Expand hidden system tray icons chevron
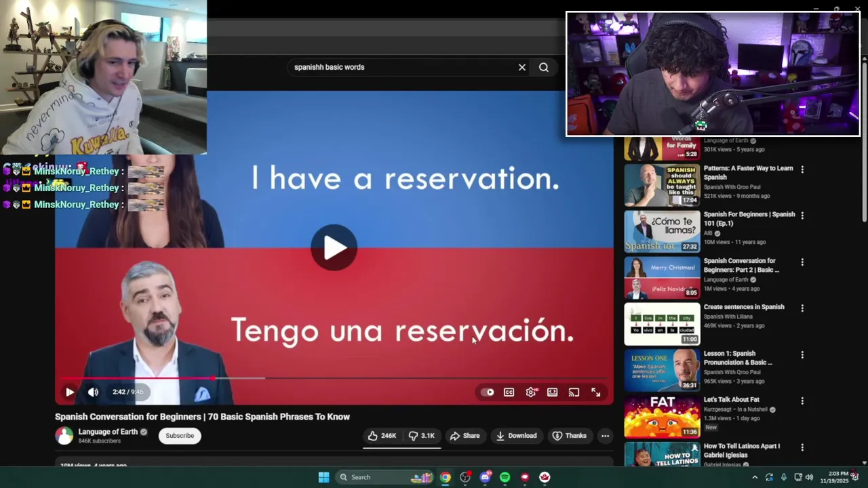The height and width of the screenshot is (488, 868). (755, 477)
